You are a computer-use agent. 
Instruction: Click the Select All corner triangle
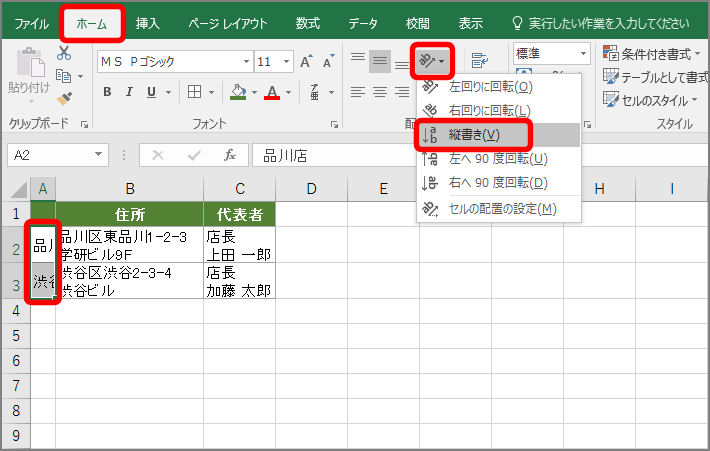pos(18,189)
